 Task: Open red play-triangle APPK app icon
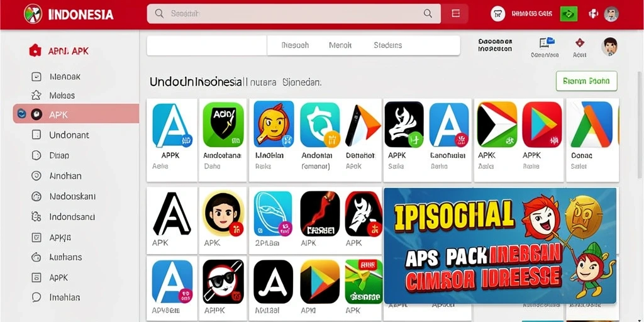point(541,125)
